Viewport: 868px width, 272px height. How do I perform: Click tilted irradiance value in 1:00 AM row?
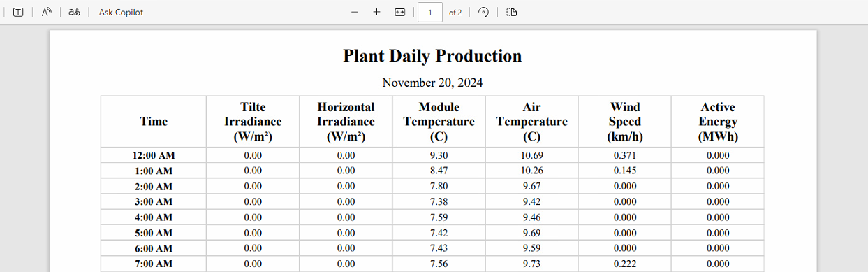click(253, 171)
